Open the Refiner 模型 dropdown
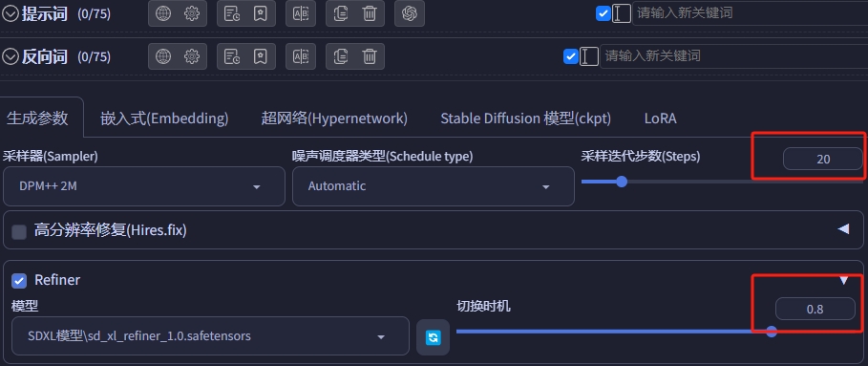 210,336
